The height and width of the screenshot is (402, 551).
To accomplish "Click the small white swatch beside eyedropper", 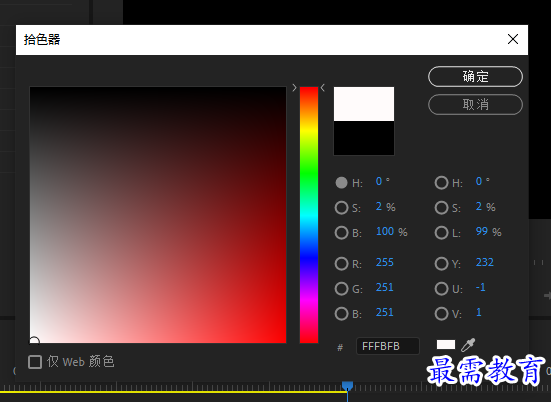I will pyautogui.click(x=446, y=345).
